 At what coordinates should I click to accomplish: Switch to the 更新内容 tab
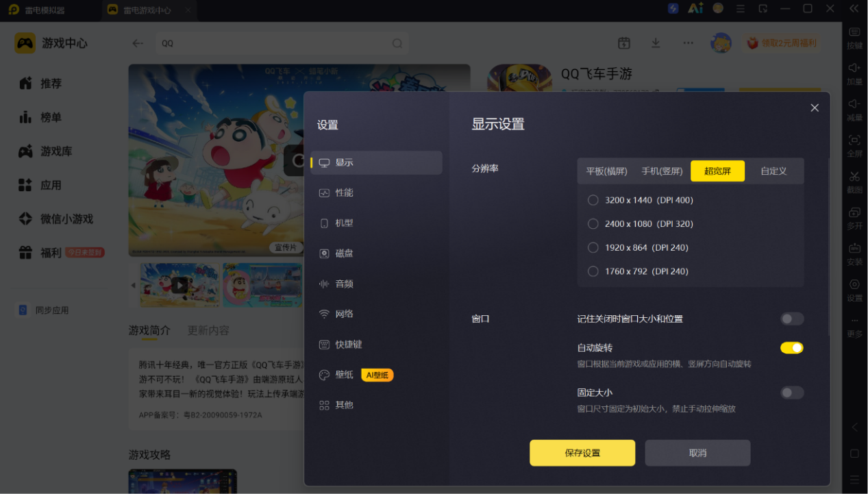tap(208, 330)
